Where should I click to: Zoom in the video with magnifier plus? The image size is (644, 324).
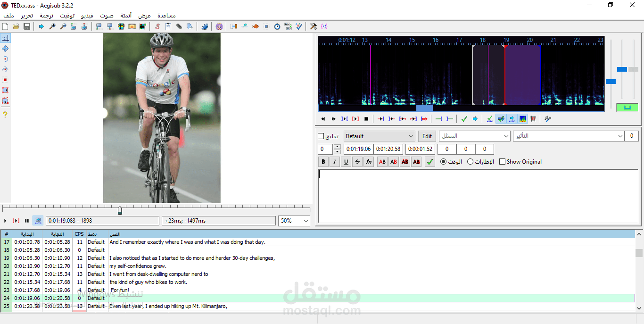point(52,26)
